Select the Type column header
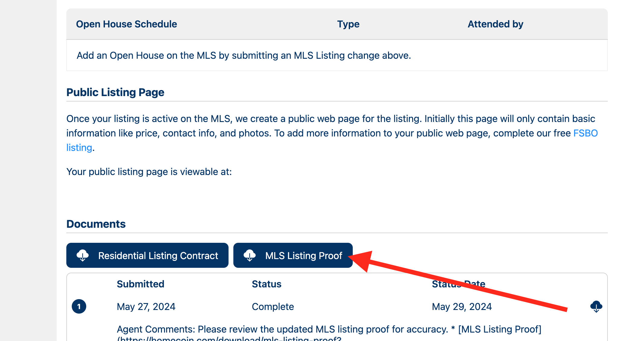The image size is (644, 341). click(x=348, y=24)
